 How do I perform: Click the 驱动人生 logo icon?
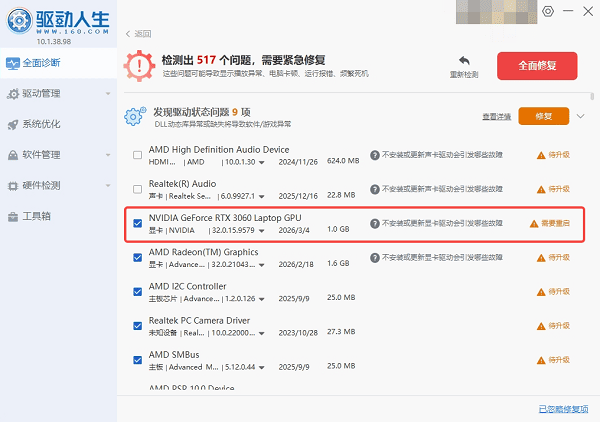(x=20, y=18)
